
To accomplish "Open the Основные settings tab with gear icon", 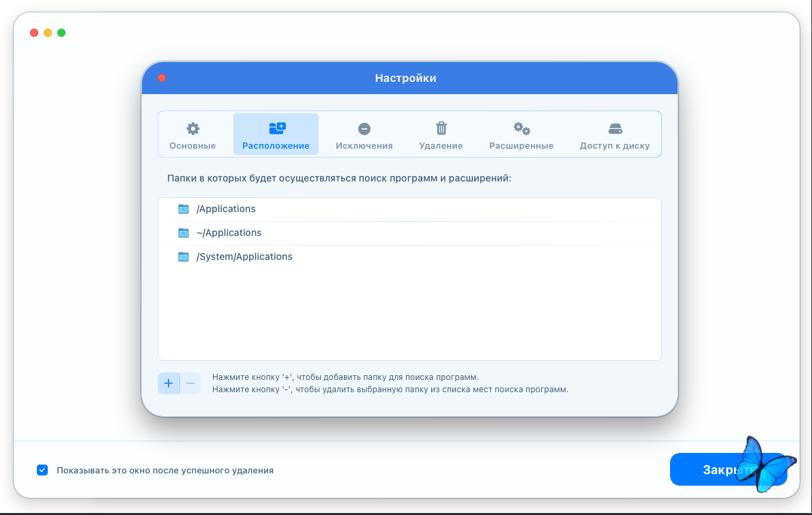I will click(192, 135).
